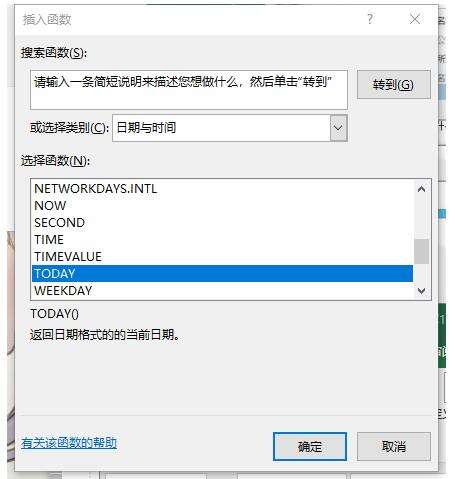Screen dimensions: 455x479
Task: Open the 或选择类别 dropdown arrow
Action: (338, 128)
